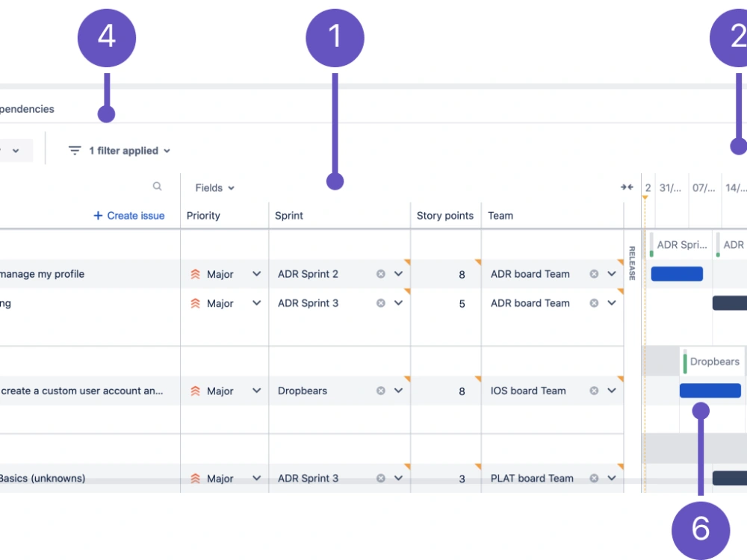Click the filter icon beside "1 filter applied"

74,150
